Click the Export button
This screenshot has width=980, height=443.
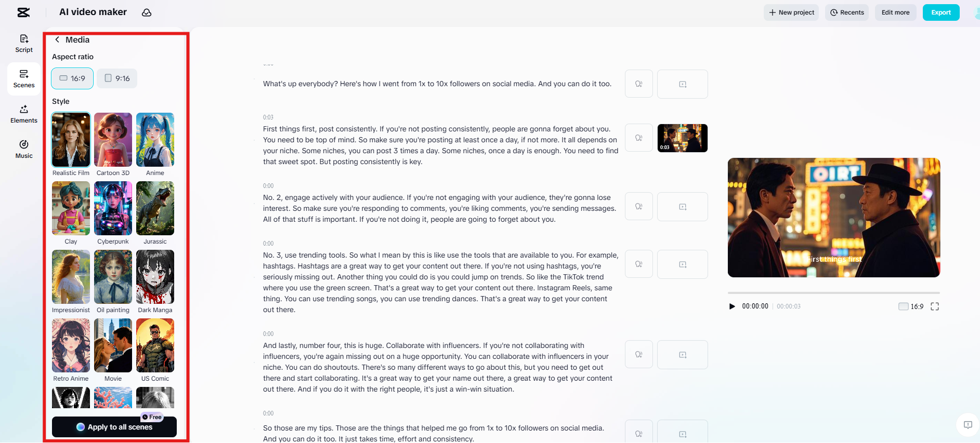tap(940, 12)
